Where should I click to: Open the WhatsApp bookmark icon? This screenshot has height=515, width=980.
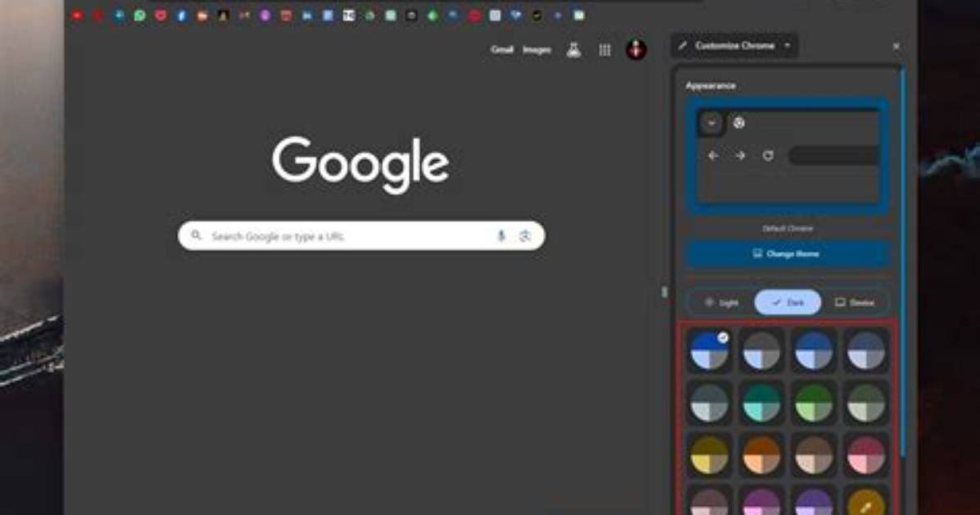point(140,16)
